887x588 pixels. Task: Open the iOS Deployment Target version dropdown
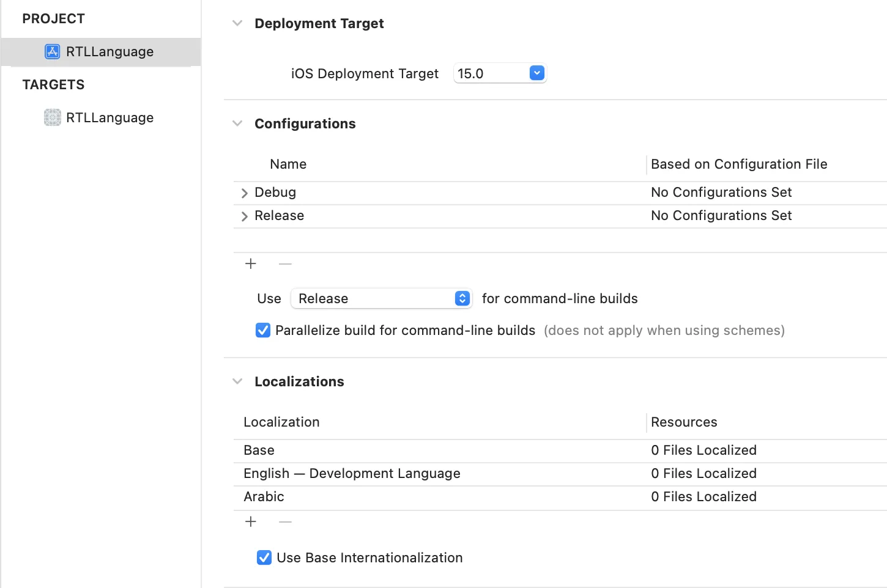(x=536, y=73)
